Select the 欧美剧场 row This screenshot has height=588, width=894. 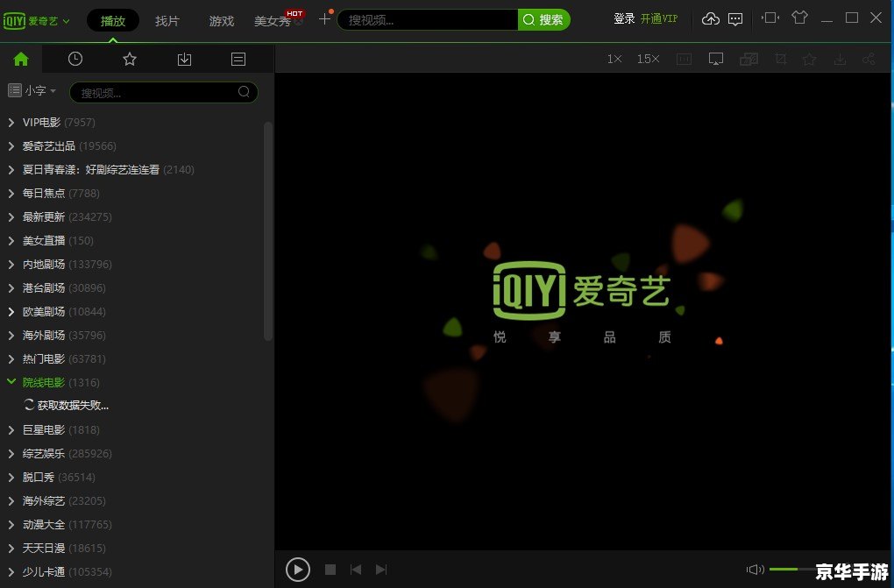click(64, 311)
